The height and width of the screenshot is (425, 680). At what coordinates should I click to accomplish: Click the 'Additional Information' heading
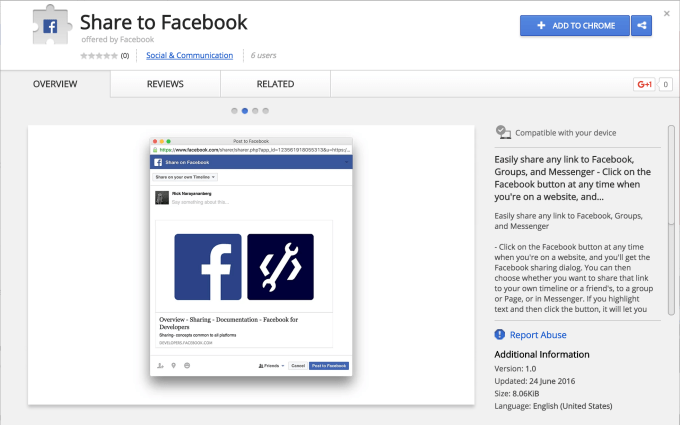542,354
